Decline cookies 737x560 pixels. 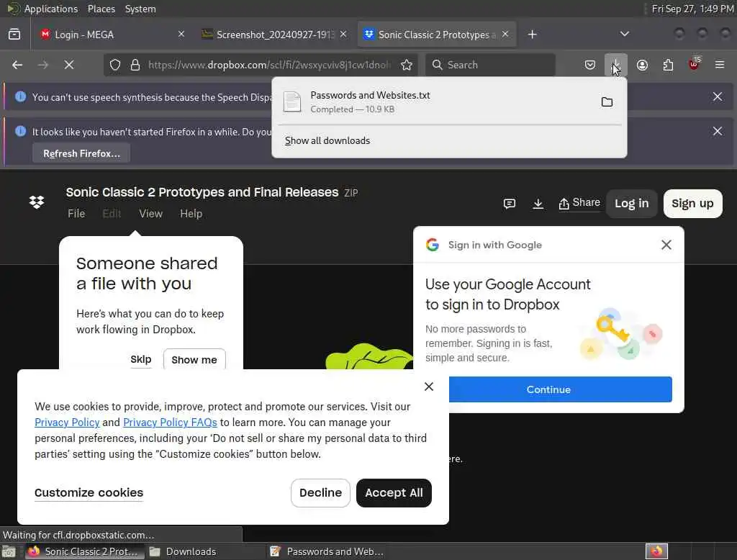[320, 493]
